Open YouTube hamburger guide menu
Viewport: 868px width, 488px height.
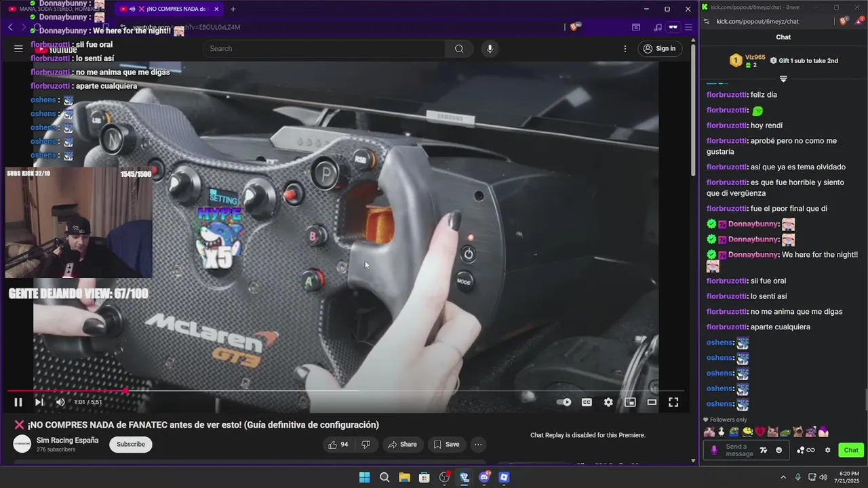tap(18, 49)
